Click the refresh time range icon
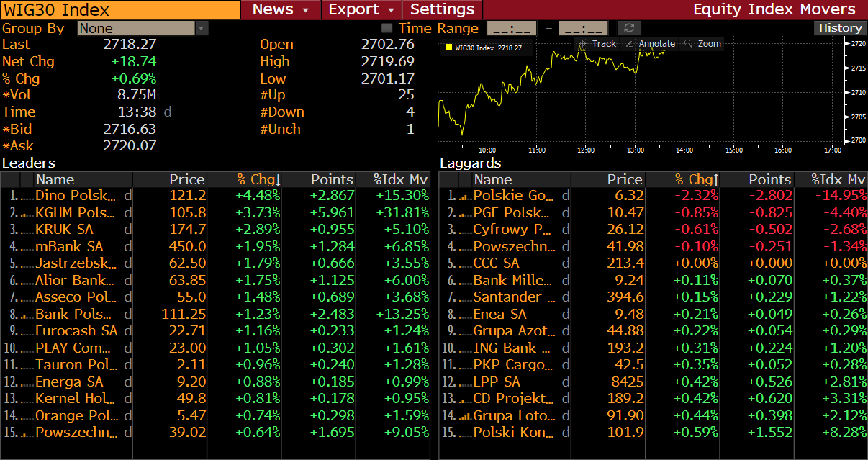 point(629,28)
